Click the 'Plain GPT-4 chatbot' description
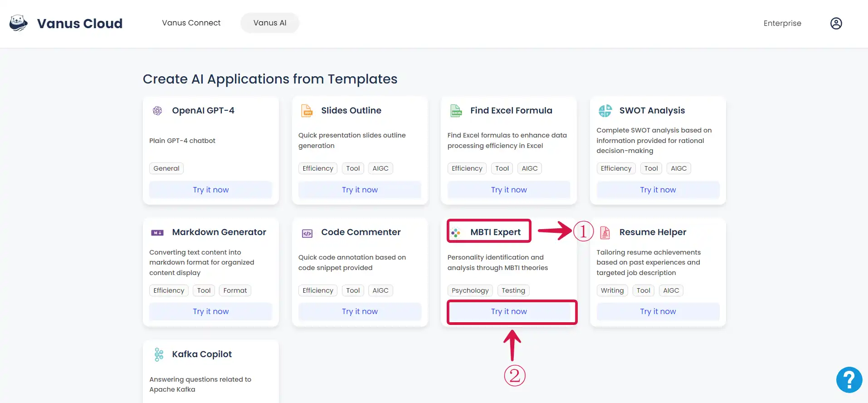868x403 pixels. (182, 141)
